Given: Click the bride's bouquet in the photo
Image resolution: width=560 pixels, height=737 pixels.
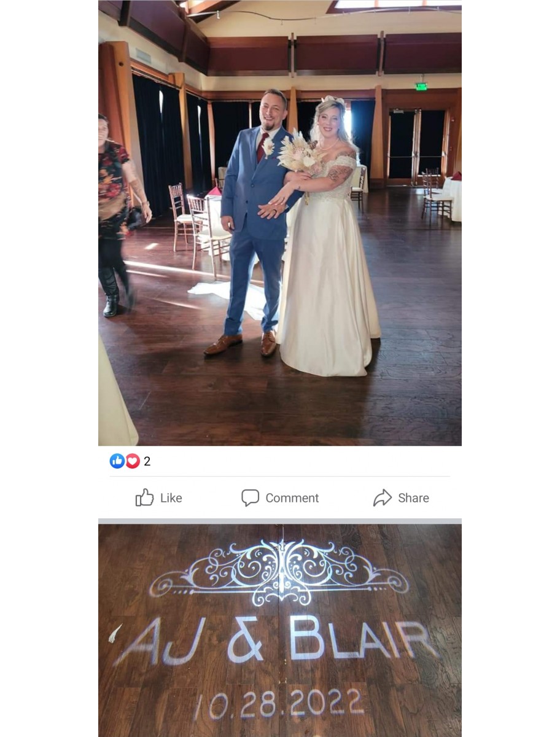Looking at the screenshot, I should [298, 152].
